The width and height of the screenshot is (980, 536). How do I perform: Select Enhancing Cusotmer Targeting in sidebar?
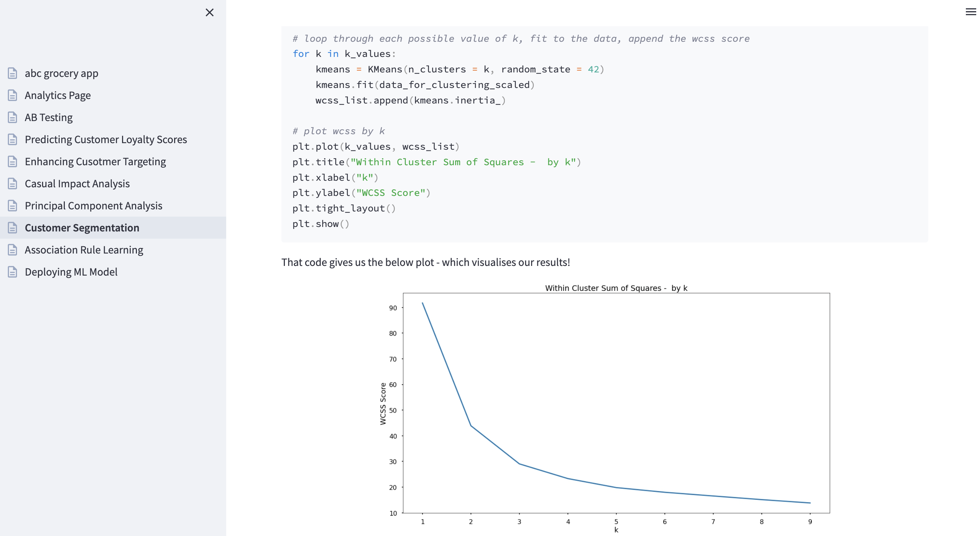95,161
